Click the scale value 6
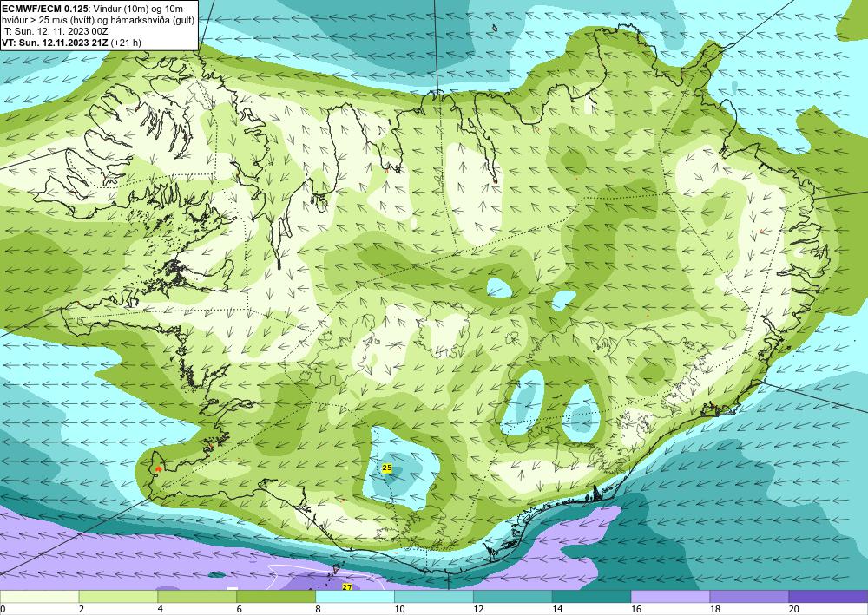This screenshot has height=615, width=868. 240,610
